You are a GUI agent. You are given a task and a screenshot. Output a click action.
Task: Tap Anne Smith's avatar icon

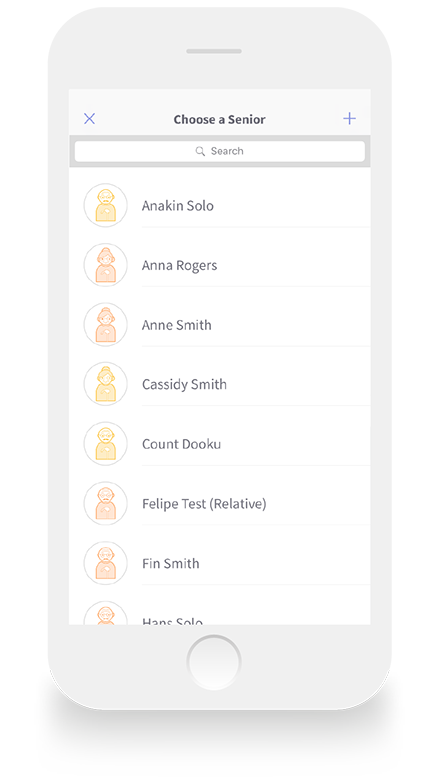coord(105,325)
